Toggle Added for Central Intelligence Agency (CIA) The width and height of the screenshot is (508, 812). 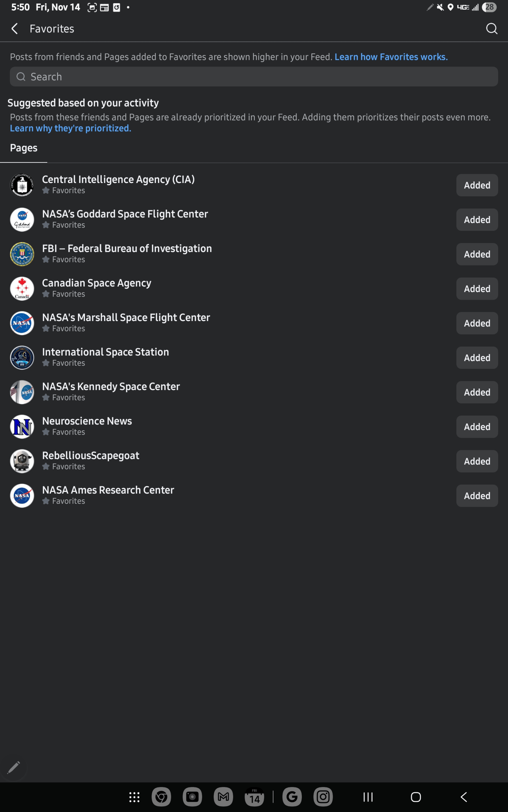tap(477, 185)
